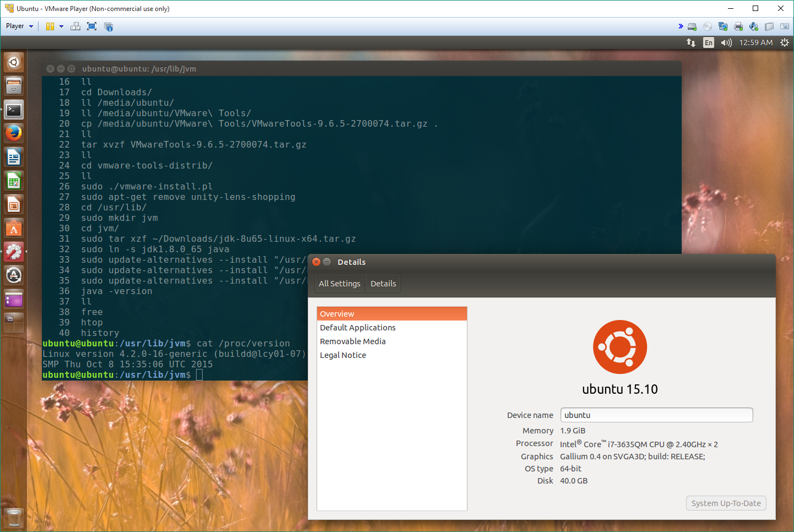Image resolution: width=794 pixels, height=532 pixels.
Task: Switch VMware Player to Unity mode
Action: [108, 26]
